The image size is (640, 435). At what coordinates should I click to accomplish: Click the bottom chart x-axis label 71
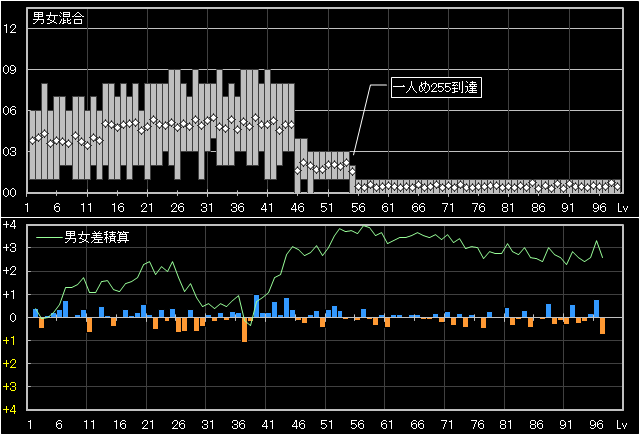pos(447,425)
